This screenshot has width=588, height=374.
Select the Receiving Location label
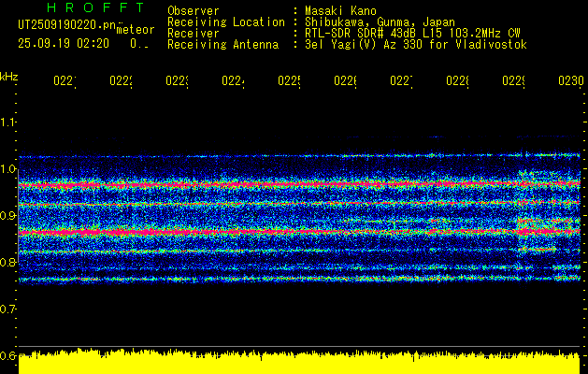pyautogui.click(x=226, y=22)
